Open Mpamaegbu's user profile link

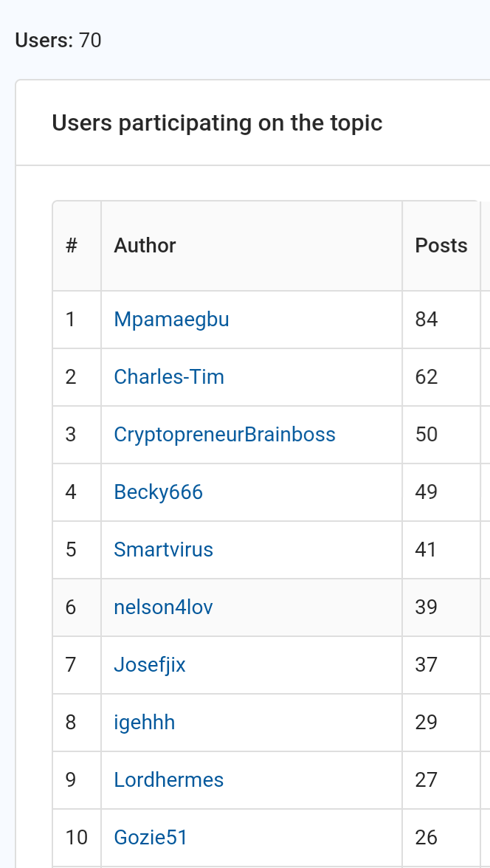[x=171, y=320]
